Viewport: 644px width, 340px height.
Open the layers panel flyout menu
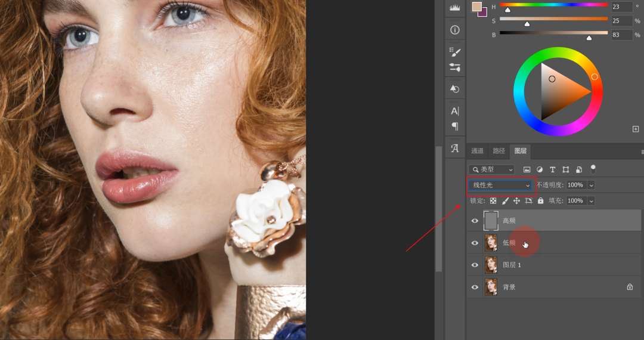click(642, 152)
